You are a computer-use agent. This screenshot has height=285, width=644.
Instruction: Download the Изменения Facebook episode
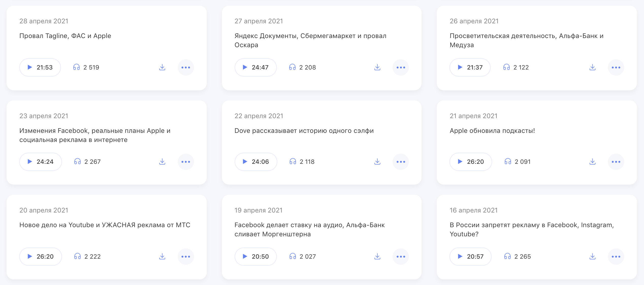pyautogui.click(x=162, y=162)
